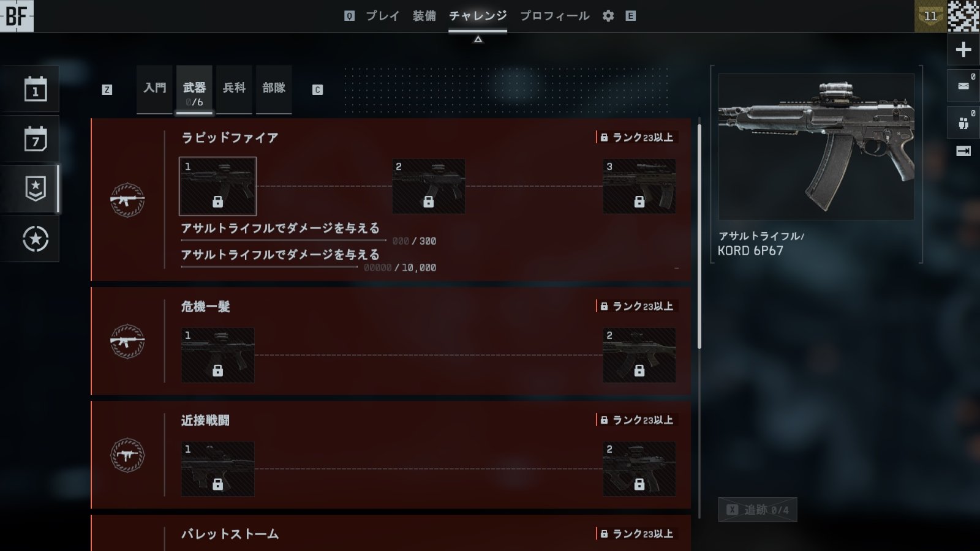The width and height of the screenshot is (980, 551).
Task: Expand the side panel arrow icon
Action: pos(963,151)
